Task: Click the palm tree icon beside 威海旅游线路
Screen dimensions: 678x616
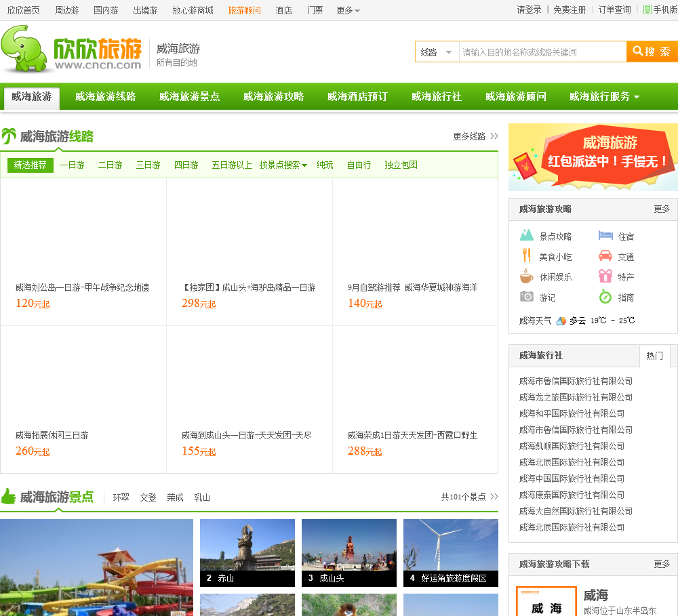Action: (9, 136)
